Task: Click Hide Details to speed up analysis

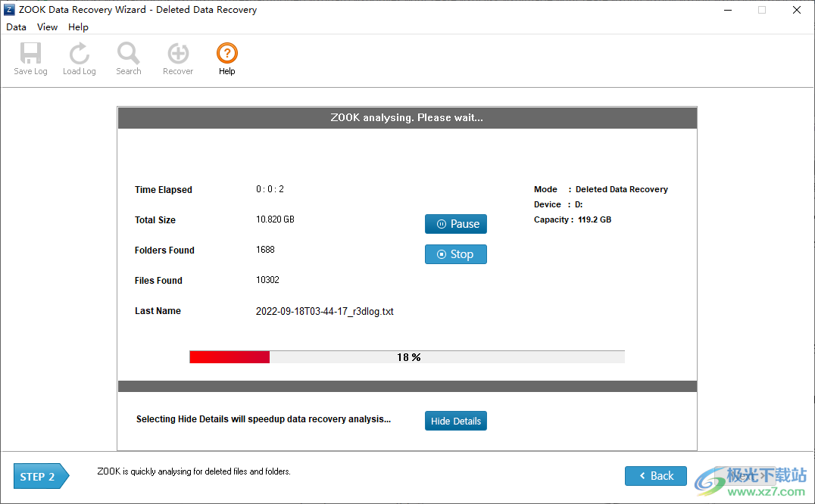Action: (x=455, y=420)
